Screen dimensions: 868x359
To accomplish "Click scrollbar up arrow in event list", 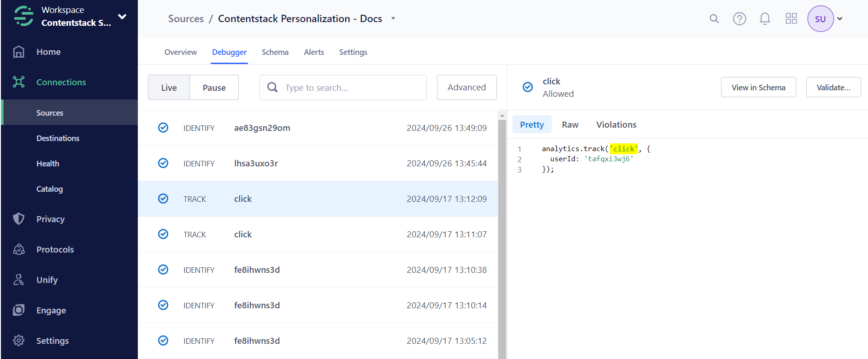I will coord(502,115).
